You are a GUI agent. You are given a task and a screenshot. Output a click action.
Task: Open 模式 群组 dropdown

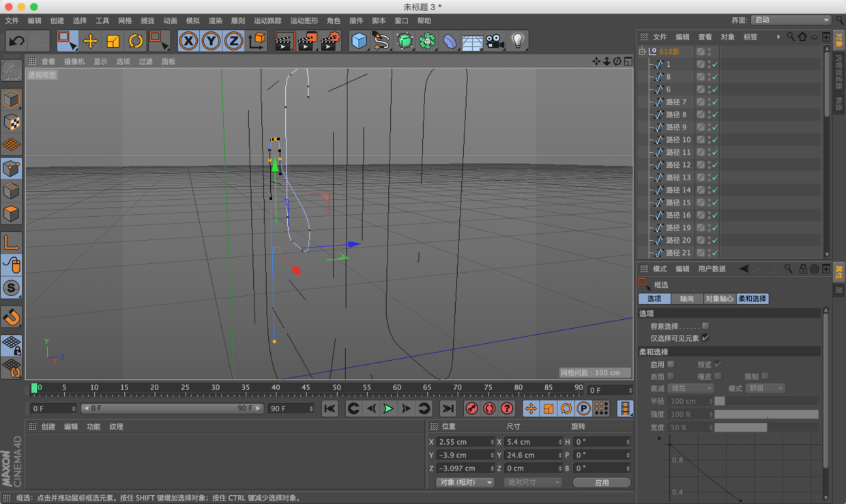[765, 388]
